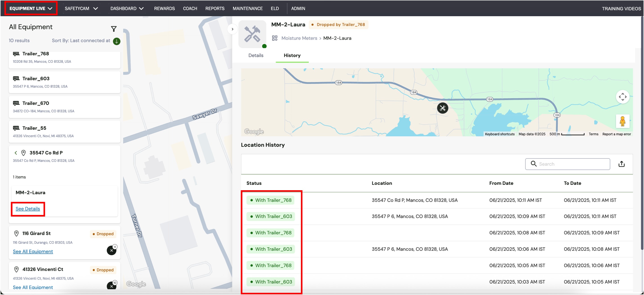
Task: Switch to the History tab
Action: coord(292,55)
